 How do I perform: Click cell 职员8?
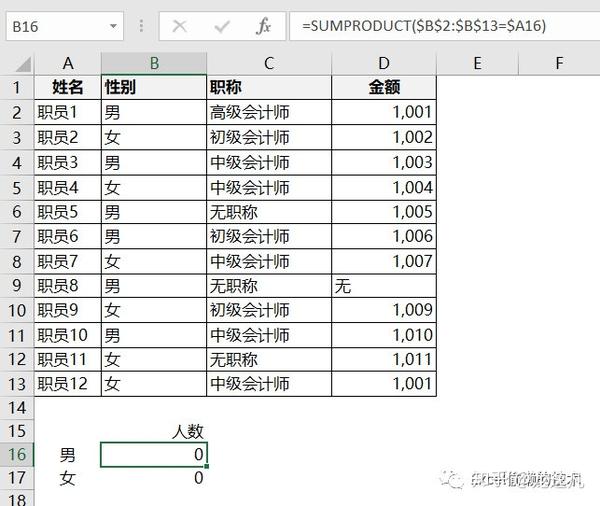click(68, 286)
